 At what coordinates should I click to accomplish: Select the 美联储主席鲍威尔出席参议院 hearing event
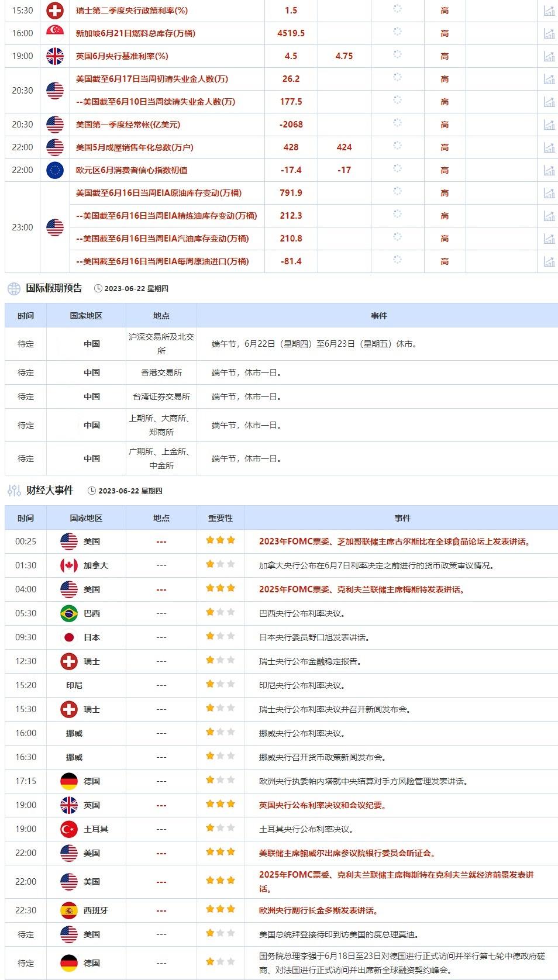pyautogui.click(x=347, y=853)
